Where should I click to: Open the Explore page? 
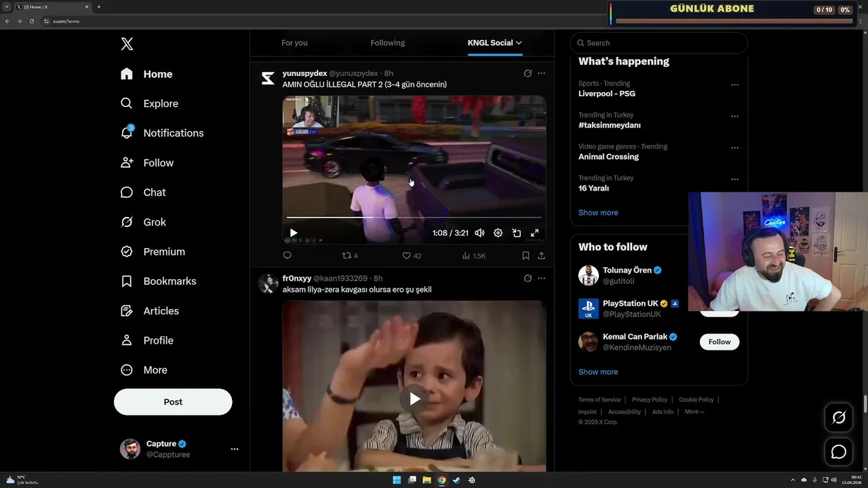coord(149,104)
